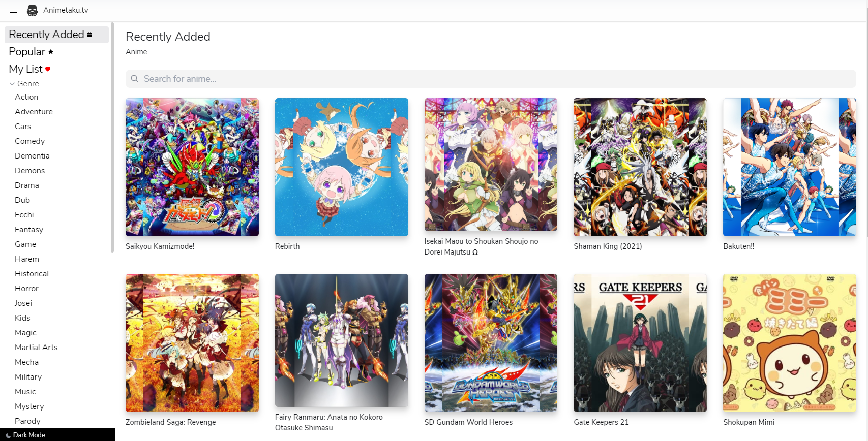
Task: Click the sidebar vertical scrollbar
Action: coord(112,137)
